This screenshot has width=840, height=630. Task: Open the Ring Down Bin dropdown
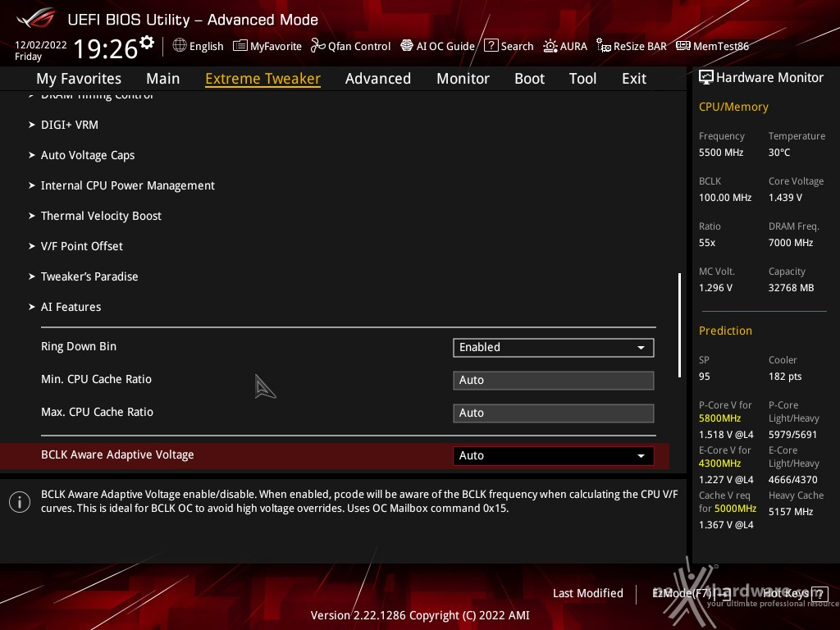pyautogui.click(x=554, y=347)
